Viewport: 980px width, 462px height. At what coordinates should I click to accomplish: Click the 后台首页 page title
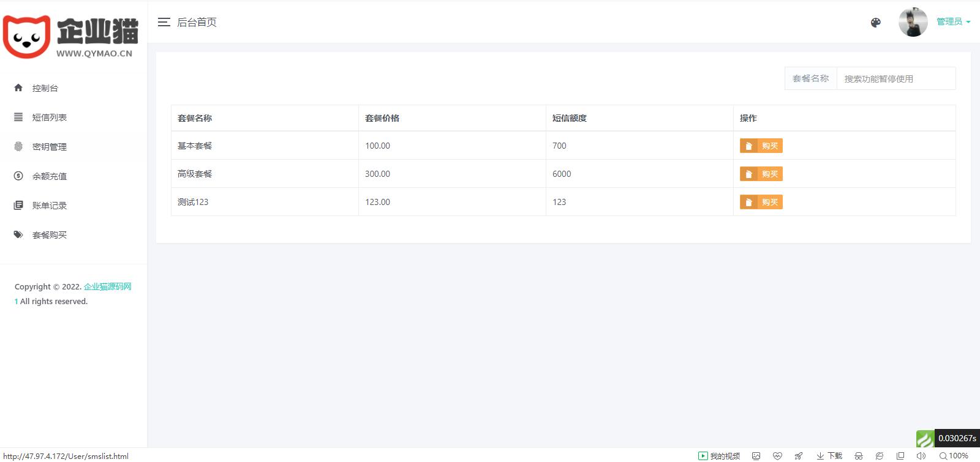[x=197, y=22]
